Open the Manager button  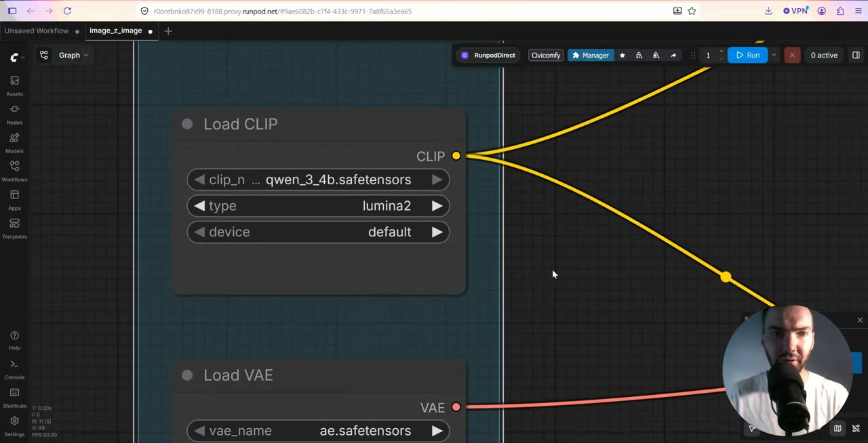[590, 56]
